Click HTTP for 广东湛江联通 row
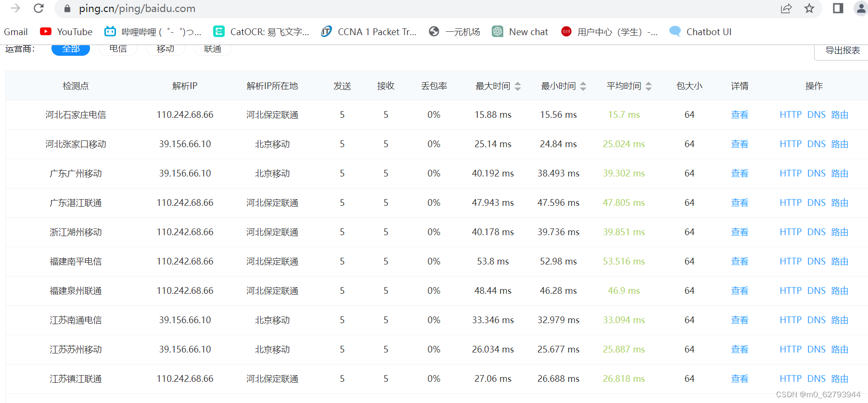This screenshot has width=868, height=403. click(x=791, y=203)
